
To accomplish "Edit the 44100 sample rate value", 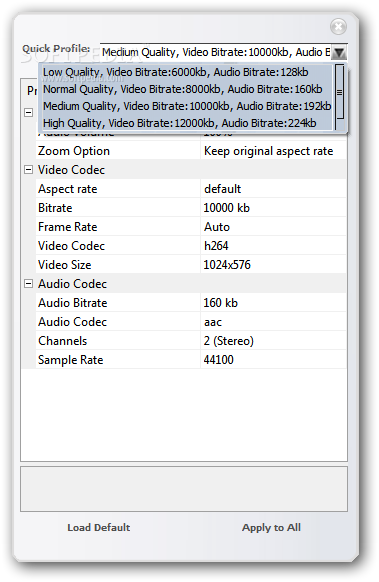I will (x=273, y=360).
